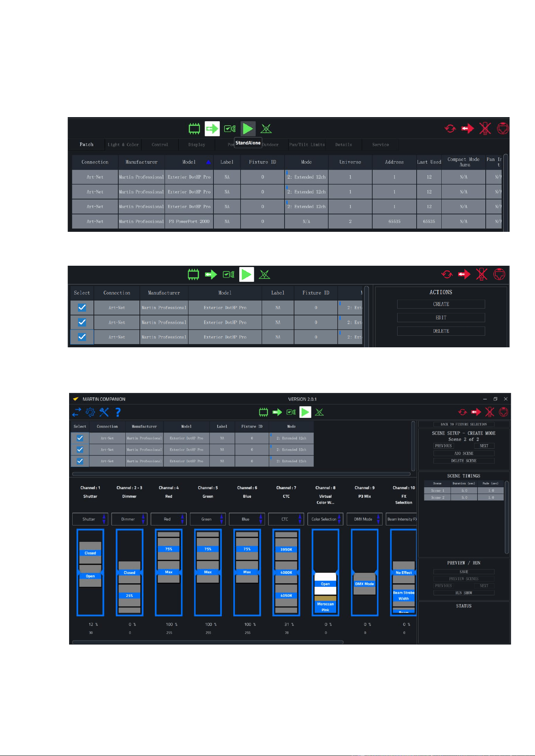This screenshot has width=535, height=756.
Task: Click Model column header in first screenshot
Action: click(x=189, y=162)
